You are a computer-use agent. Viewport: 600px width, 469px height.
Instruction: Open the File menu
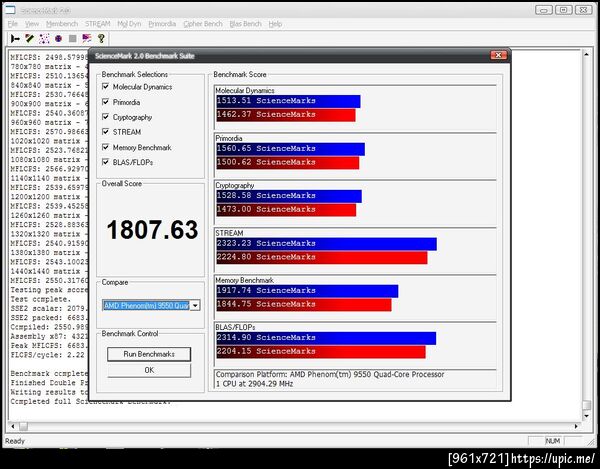(x=13, y=24)
